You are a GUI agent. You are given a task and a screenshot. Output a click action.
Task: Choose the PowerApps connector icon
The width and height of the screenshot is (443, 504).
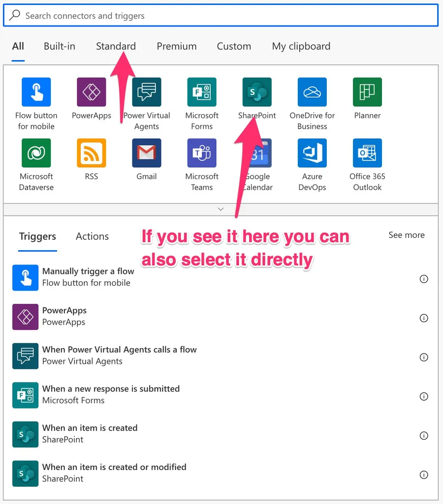[92, 92]
